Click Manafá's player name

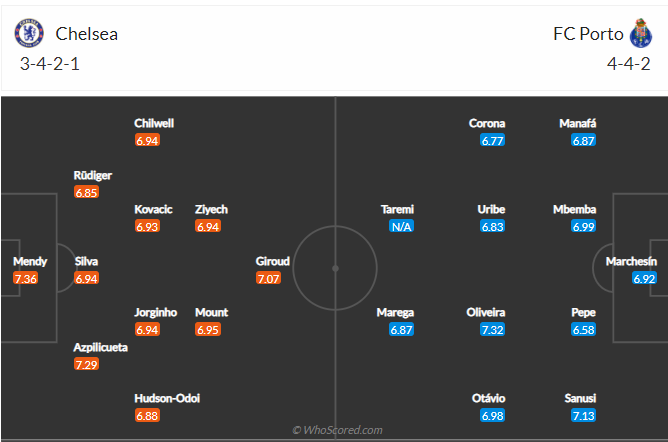pos(578,123)
